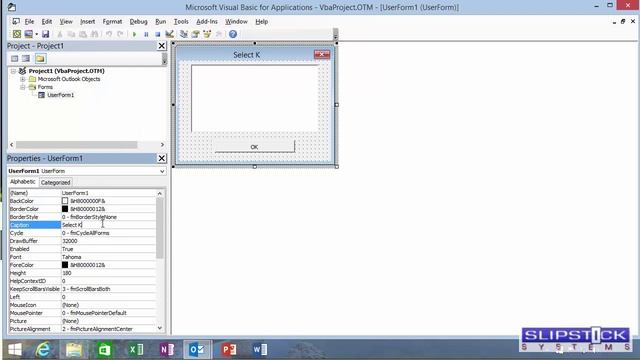Open the Windows Start button

point(15,350)
